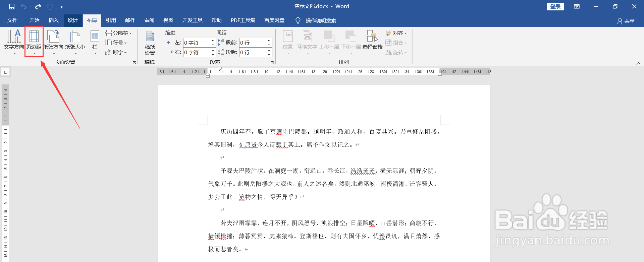Switch to the 开始 Home tab

34,20
